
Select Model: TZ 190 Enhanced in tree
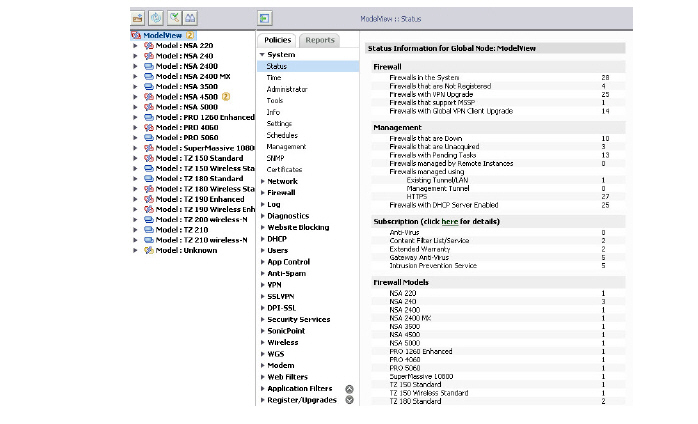[200, 199]
